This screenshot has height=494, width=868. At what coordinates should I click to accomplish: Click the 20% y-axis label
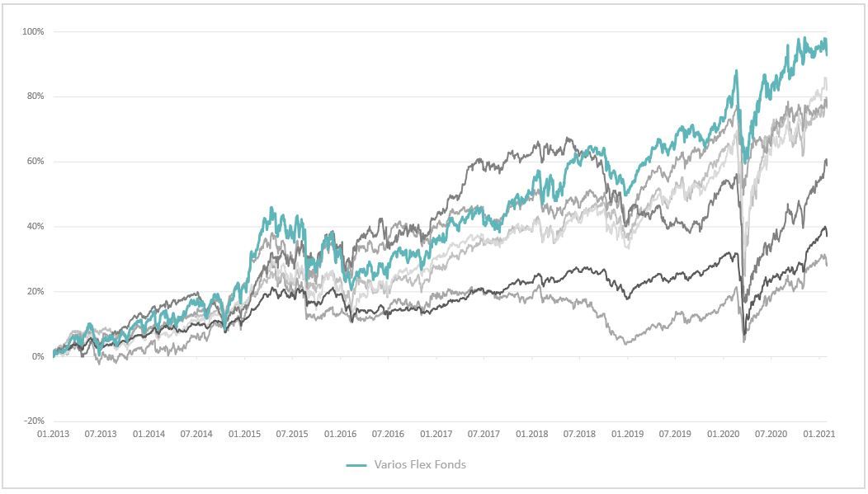(35, 292)
